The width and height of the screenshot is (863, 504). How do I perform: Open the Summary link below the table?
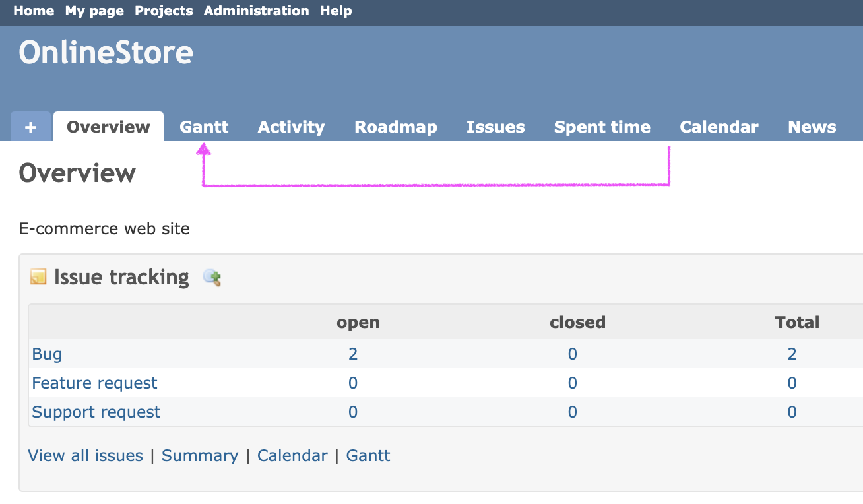click(200, 456)
